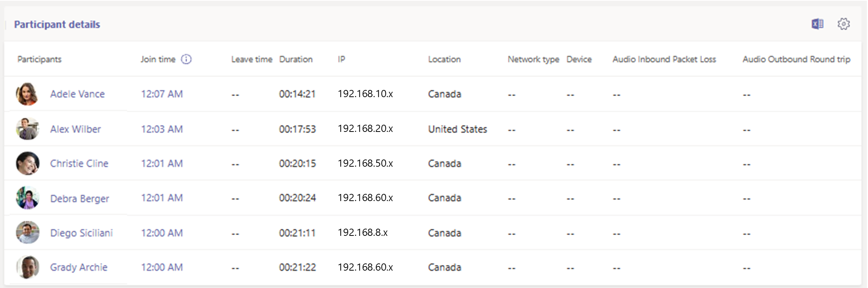The width and height of the screenshot is (868, 288).
Task: Open Alex Wilber participant link
Action: pos(76,129)
